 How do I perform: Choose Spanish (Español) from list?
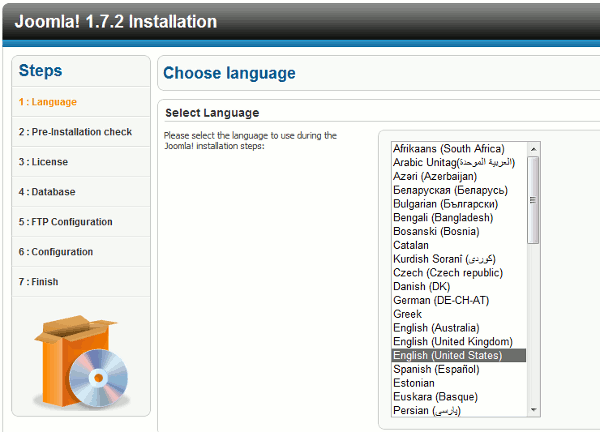(440, 370)
